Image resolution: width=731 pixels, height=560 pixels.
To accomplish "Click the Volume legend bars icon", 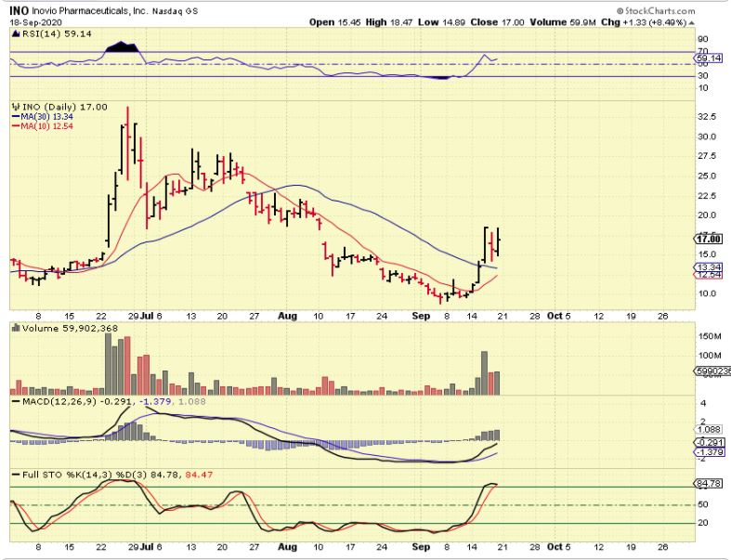I will click(16, 328).
